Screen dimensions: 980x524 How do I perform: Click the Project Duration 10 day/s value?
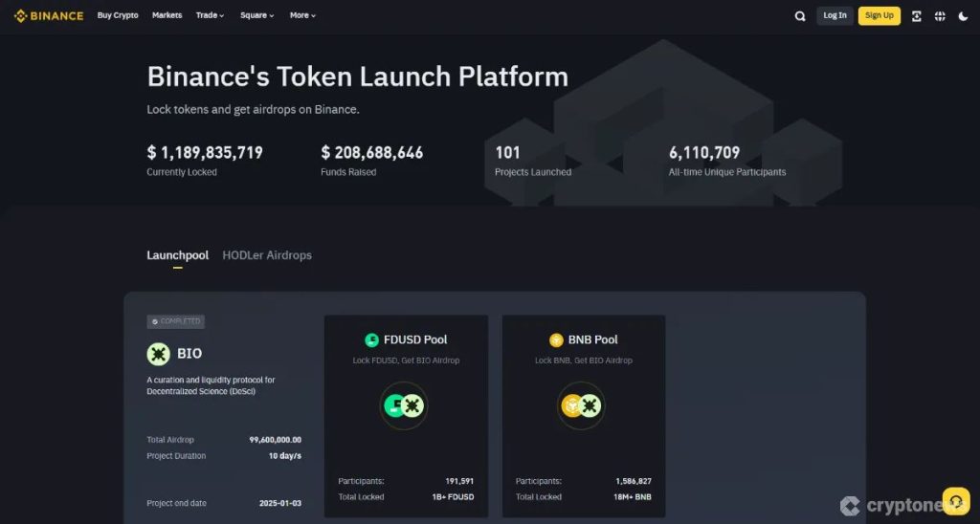click(x=285, y=456)
